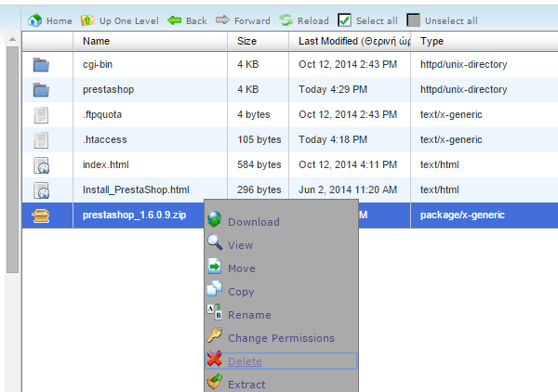Click the Home icon in toolbar
The width and height of the screenshot is (558, 392).
point(35,20)
